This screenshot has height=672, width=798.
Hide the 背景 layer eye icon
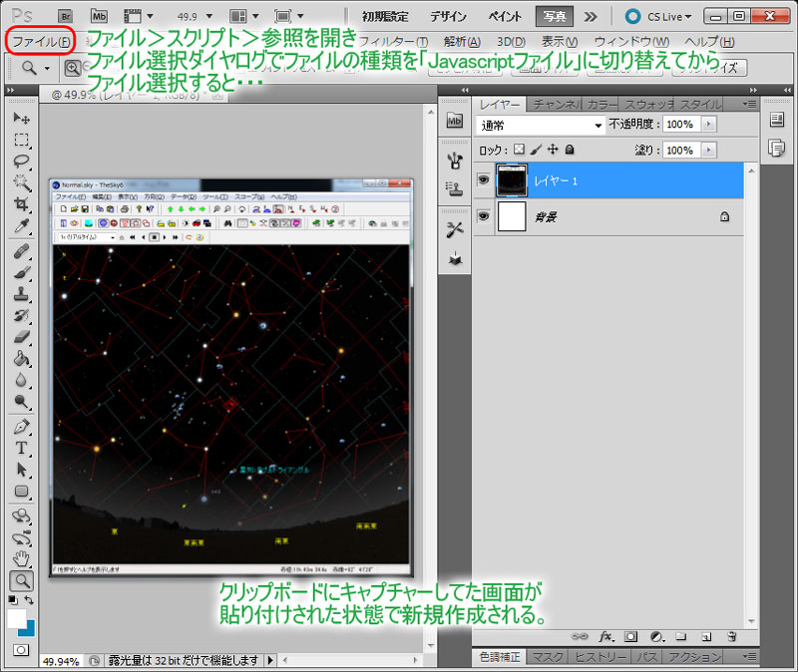click(484, 216)
